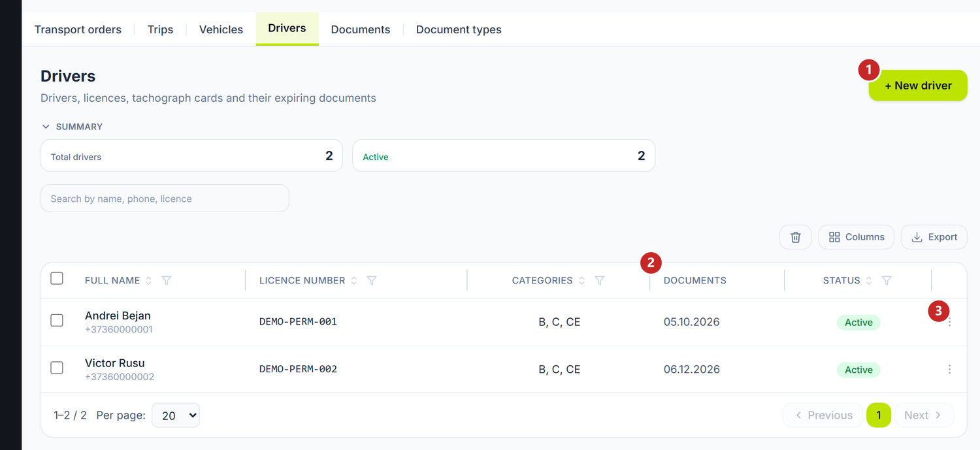980x450 pixels.
Task: Click licence number DEMO-PERM-001
Action: point(298,321)
